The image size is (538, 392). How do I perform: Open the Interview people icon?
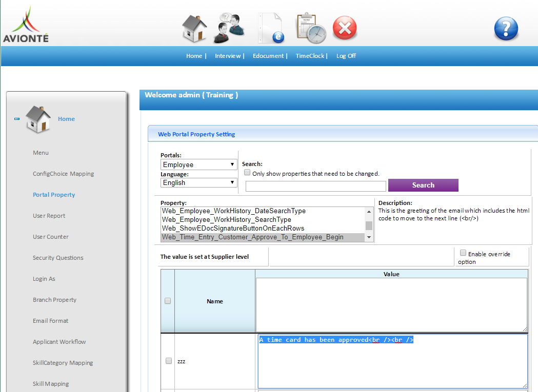coord(229,28)
